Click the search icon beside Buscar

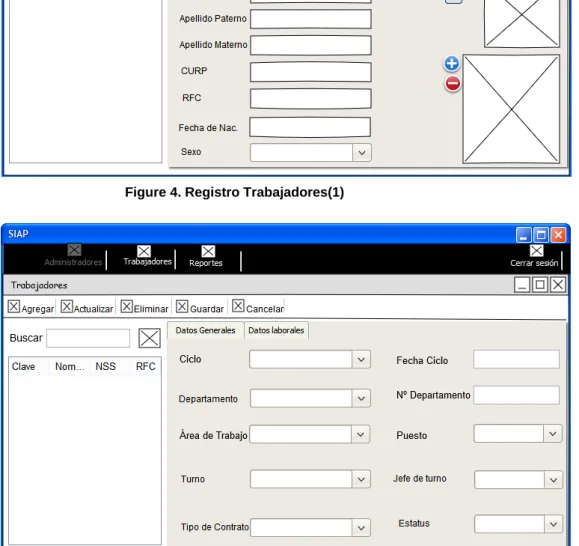150,338
